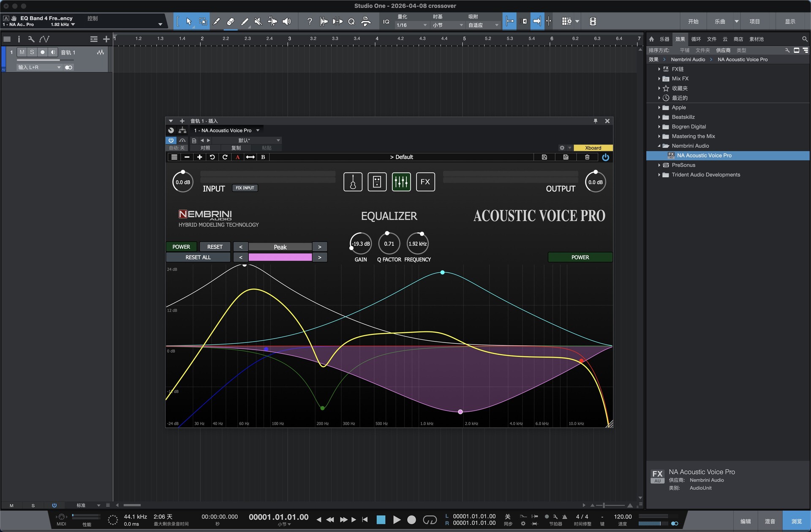Solo track 1 with the S button
This screenshot has width=811, height=532.
tap(32, 52)
